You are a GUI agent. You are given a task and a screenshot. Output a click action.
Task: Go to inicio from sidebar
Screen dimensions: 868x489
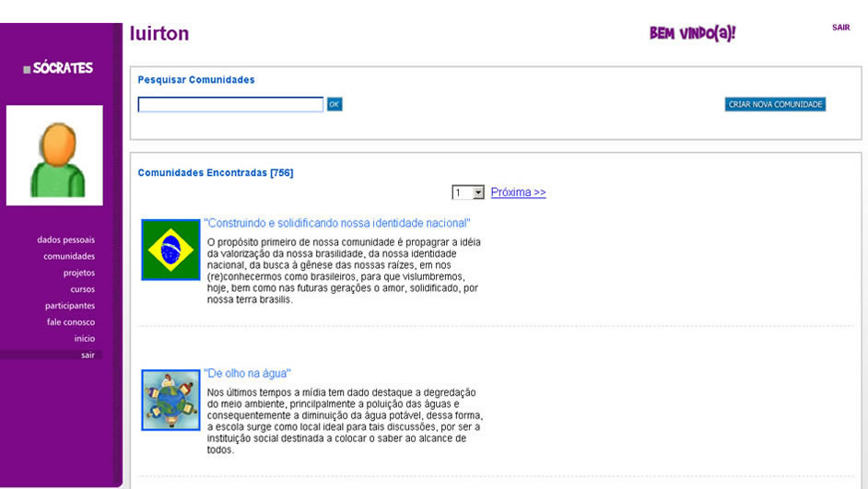point(84,339)
